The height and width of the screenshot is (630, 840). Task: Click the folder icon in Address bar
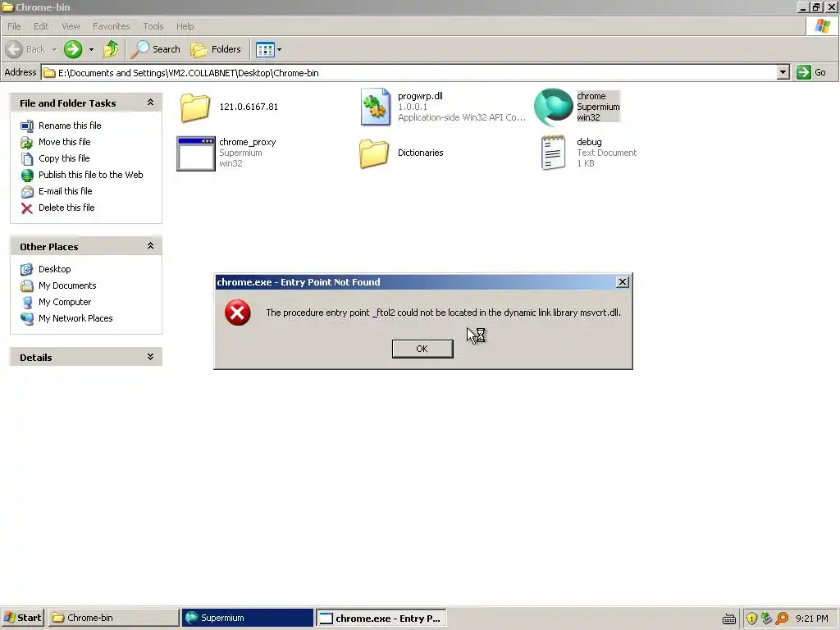49,73
